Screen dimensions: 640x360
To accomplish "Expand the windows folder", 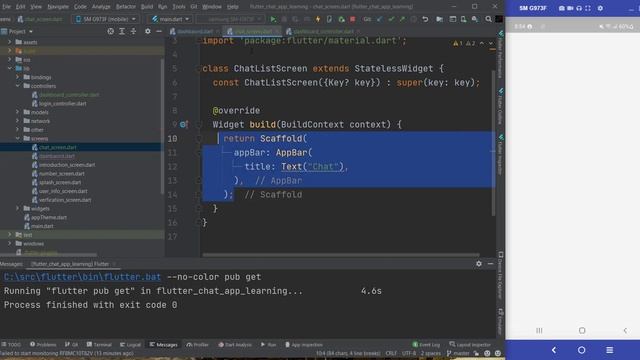I will [x=10, y=244].
